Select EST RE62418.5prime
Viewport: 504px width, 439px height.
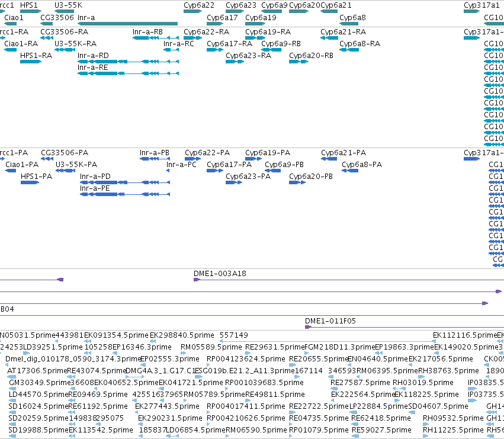click(355, 425)
